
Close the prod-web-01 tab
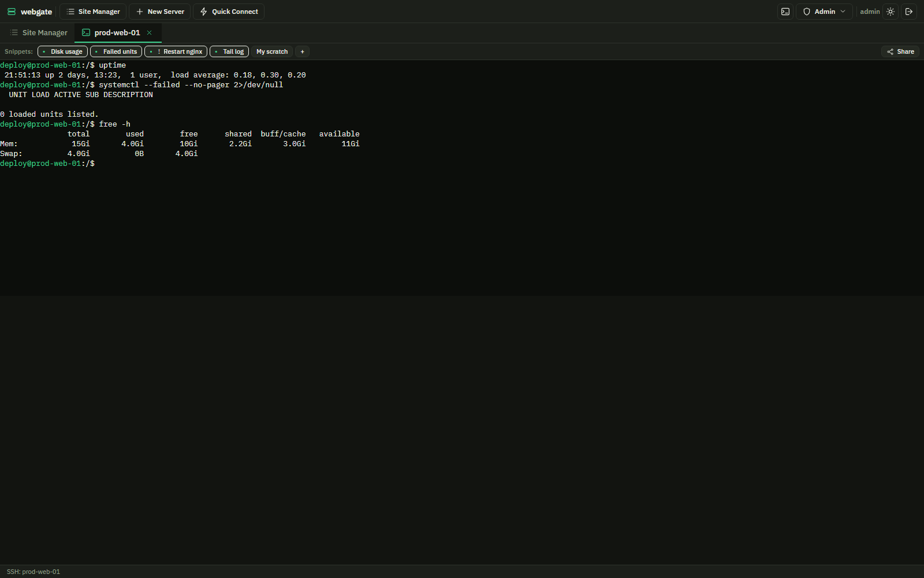click(x=149, y=33)
